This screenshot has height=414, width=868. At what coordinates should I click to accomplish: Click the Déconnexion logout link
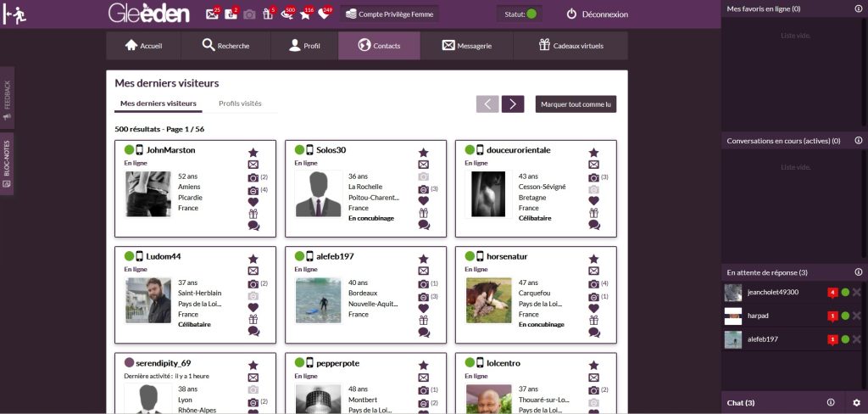click(x=597, y=14)
